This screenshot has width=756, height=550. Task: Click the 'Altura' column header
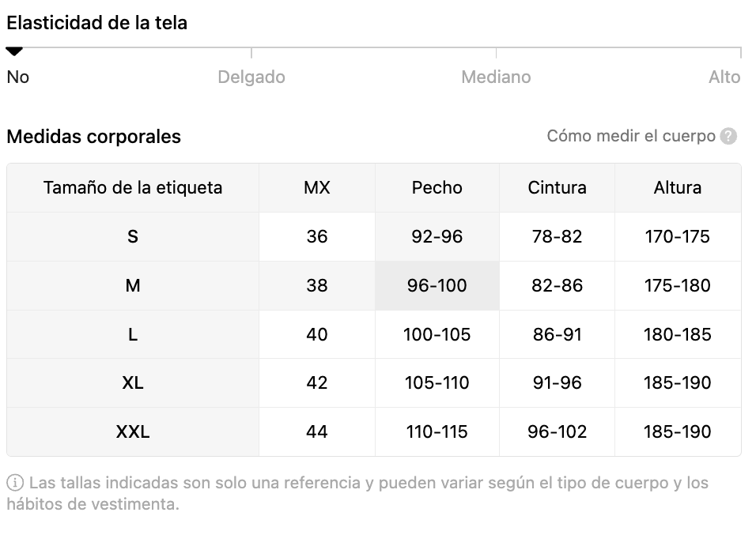[678, 188]
